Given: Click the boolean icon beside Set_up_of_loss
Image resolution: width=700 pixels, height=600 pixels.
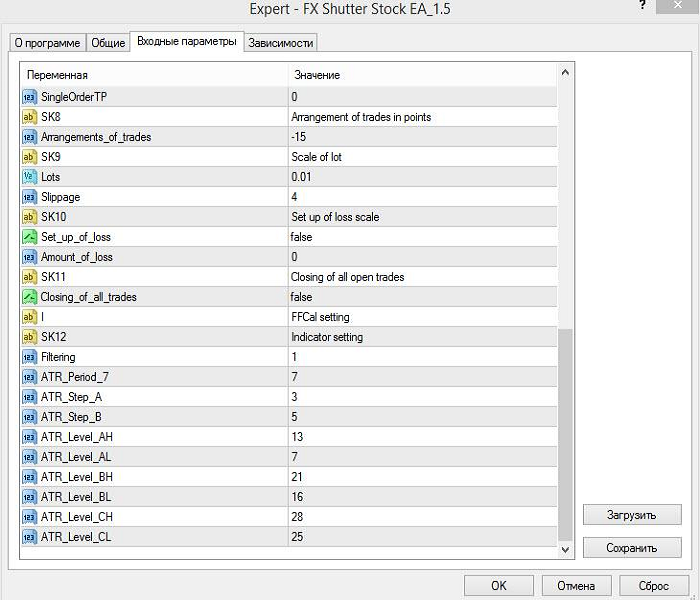Looking at the screenshot, I should [29, 237].
